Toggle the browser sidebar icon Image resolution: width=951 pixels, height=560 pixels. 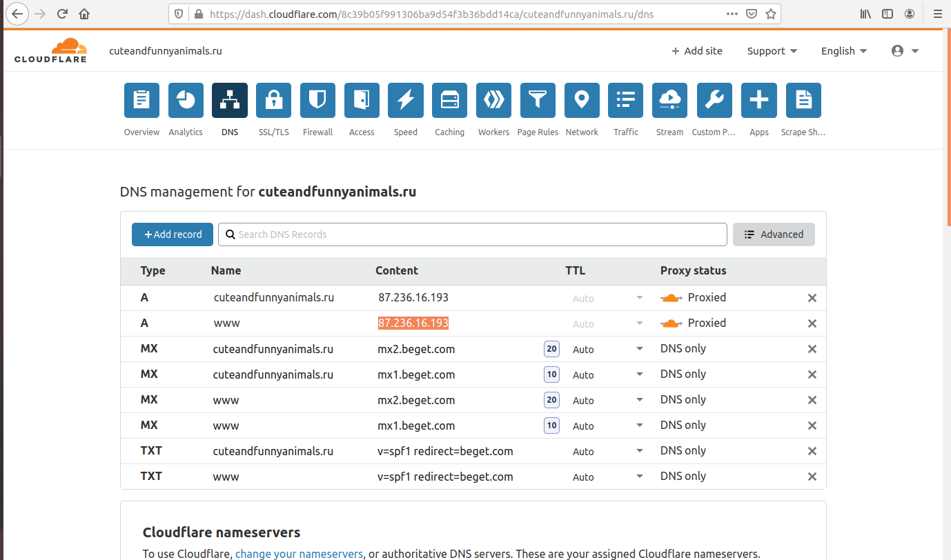[888, 13]
